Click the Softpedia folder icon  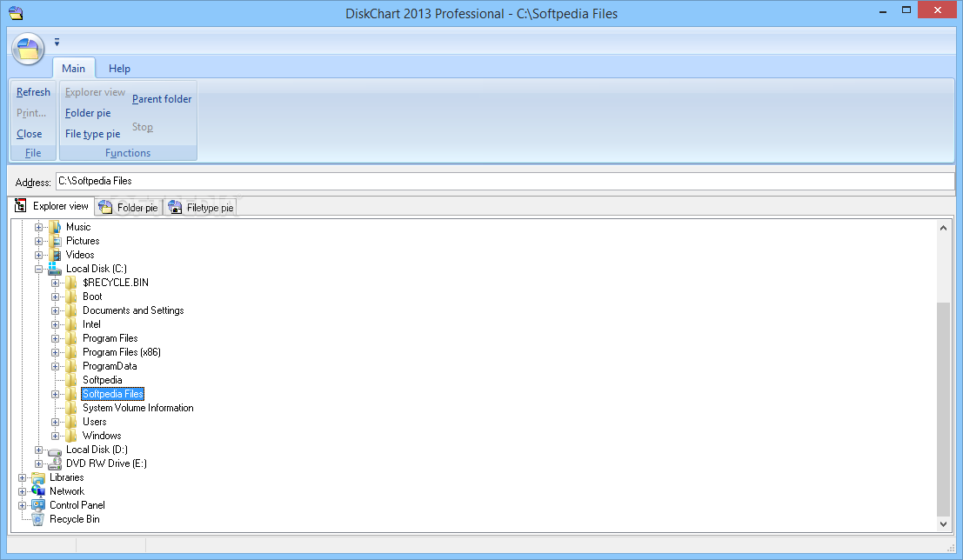(x=72, y=380)
